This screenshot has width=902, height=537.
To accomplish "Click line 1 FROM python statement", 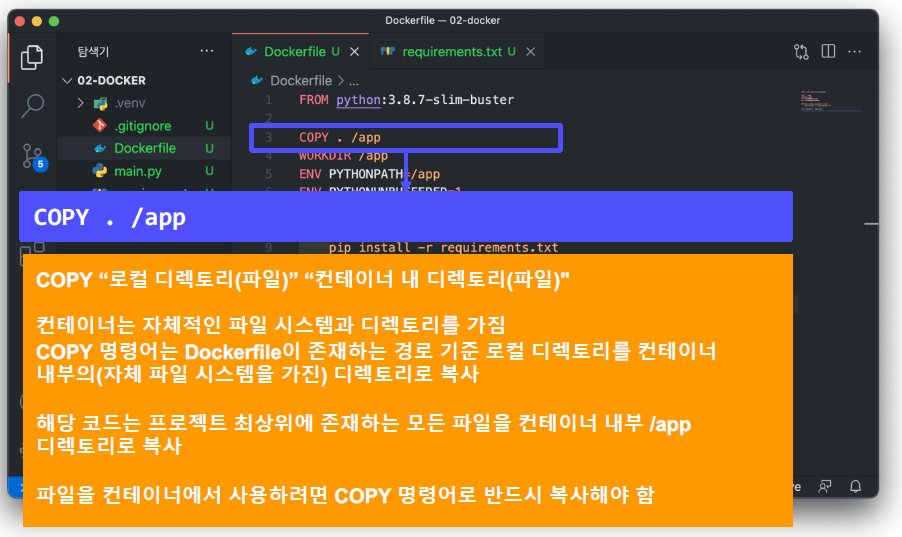I will 406,100.
